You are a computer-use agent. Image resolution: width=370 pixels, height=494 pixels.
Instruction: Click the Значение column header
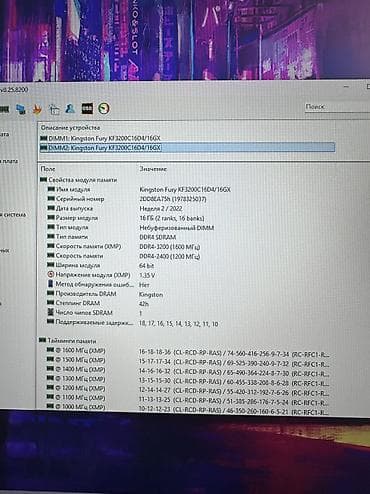153,169
